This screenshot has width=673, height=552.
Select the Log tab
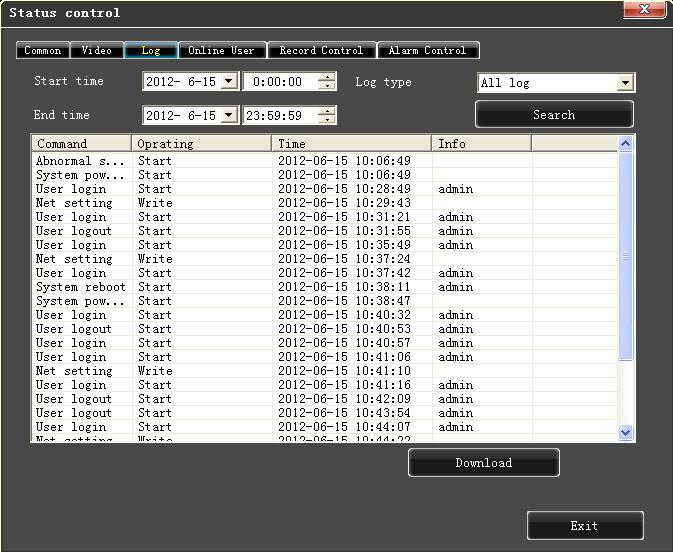point(151,50)
